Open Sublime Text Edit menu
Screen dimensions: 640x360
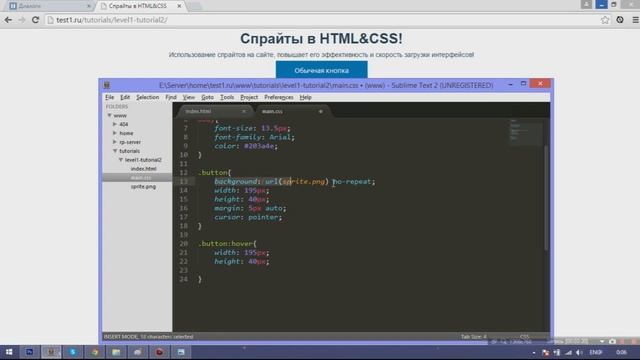[125, 97]
